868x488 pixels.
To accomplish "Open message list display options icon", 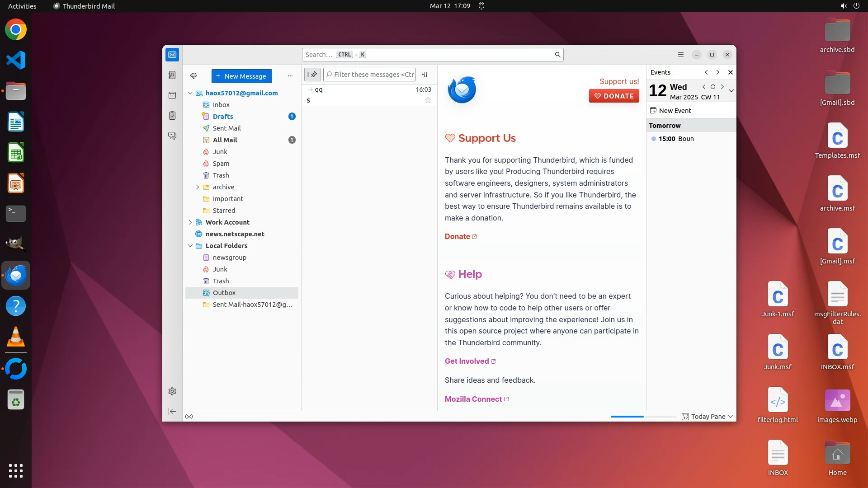I will tap(425, 75).
